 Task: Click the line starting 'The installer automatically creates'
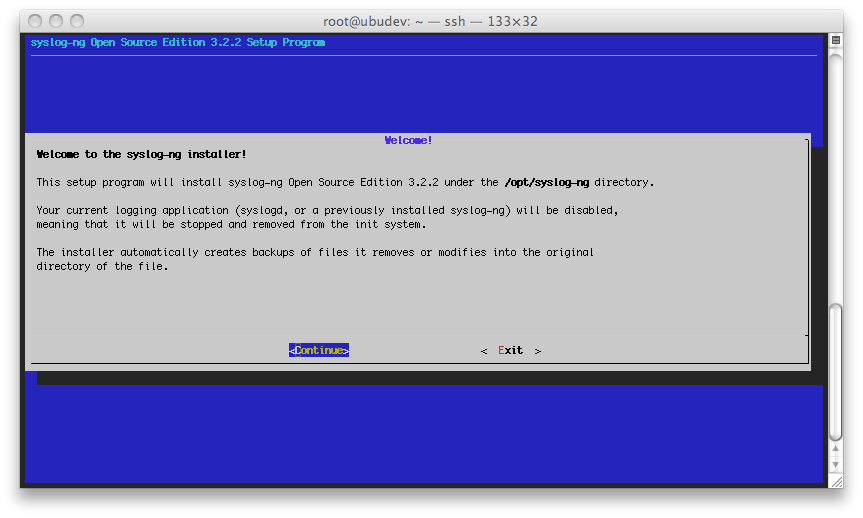[315, 253]
